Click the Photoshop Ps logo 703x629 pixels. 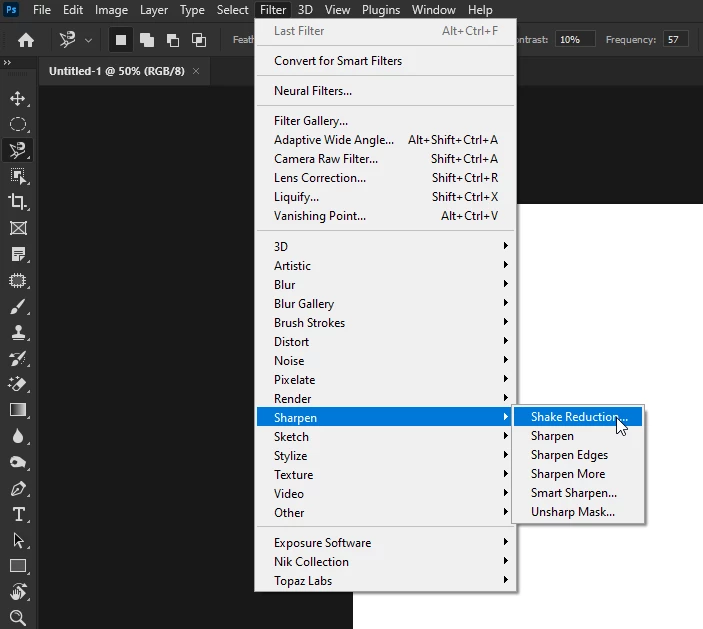coord(11,9)
